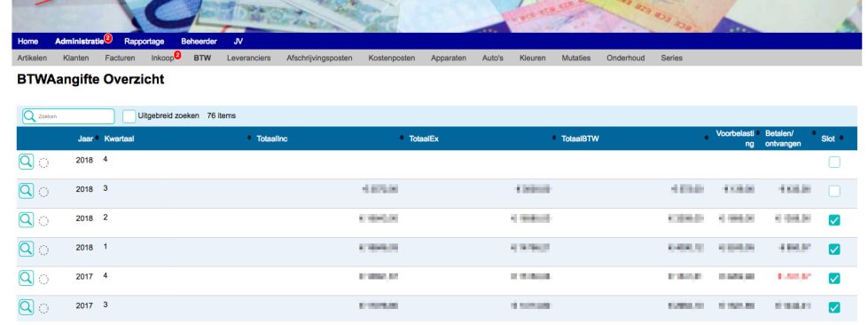Select dotted circle icon for 2017 quarter 3
Screen dimensions: 868x325
click(x=43, y=308)
